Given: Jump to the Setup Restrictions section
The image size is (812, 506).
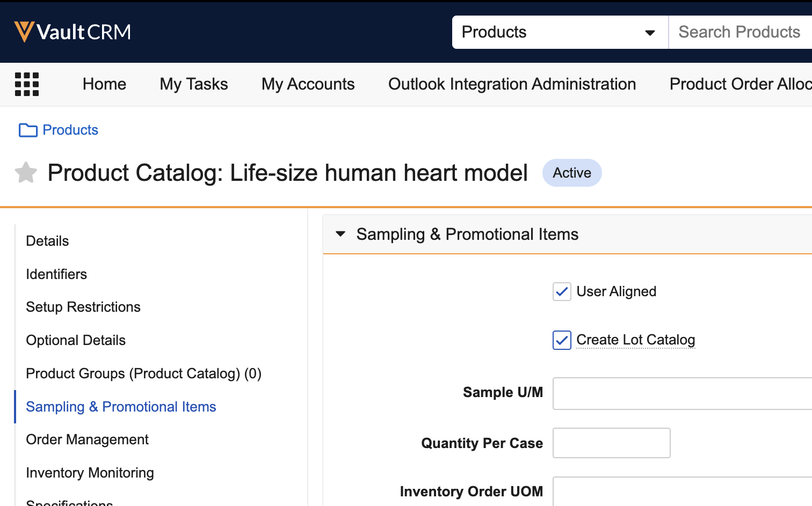Looking at the screenshot, I should (x=83, y=307).
